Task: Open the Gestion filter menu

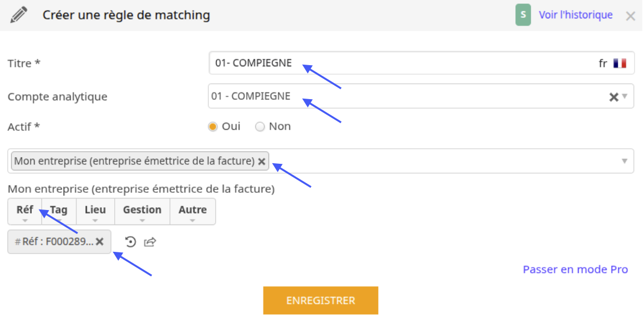Action: pos(142,212)
